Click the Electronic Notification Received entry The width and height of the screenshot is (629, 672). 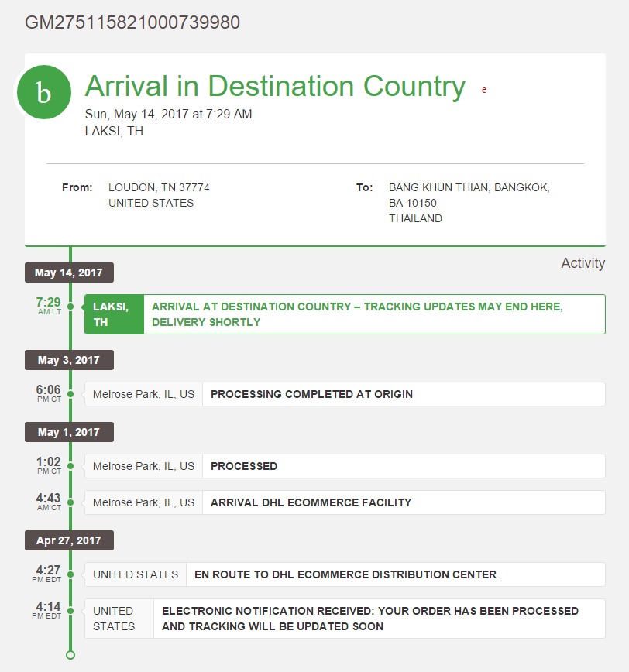coord(345,619)
